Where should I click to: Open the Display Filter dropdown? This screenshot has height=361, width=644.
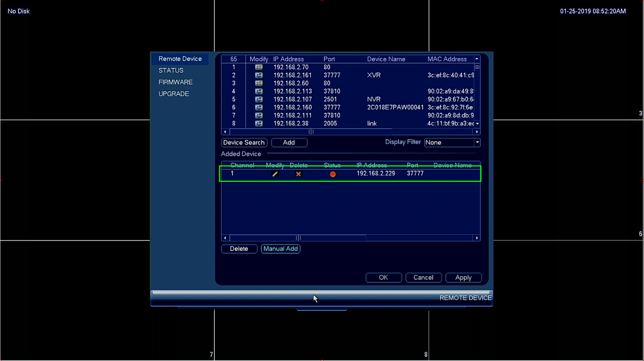[x=452, y=142]
